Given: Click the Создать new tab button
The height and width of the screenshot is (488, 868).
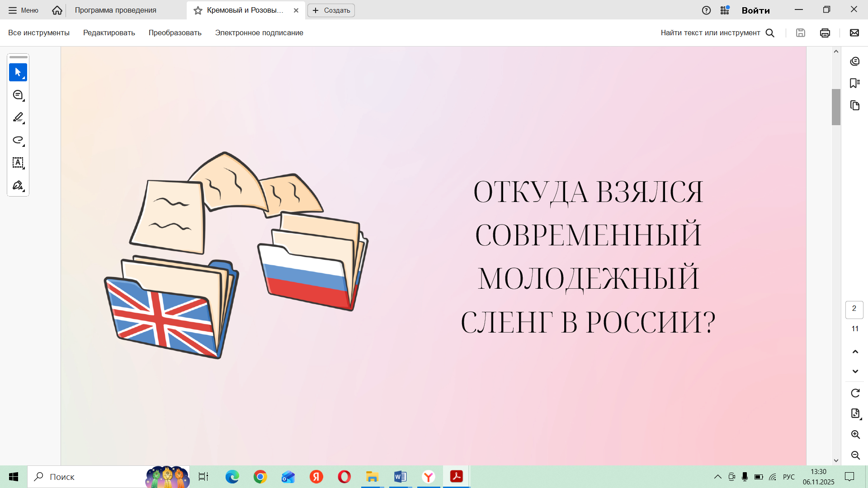Looking at the screenshot, I should click(x=331, y=10).
